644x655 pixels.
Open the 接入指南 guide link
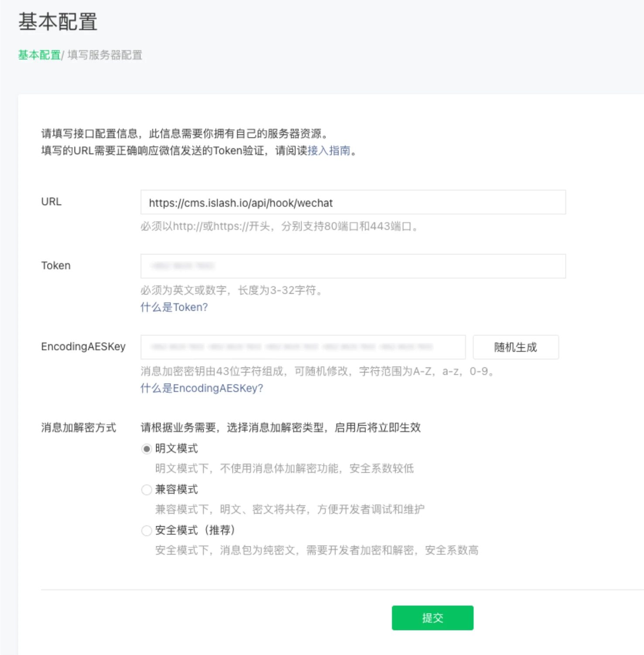(x=329, y=151)
